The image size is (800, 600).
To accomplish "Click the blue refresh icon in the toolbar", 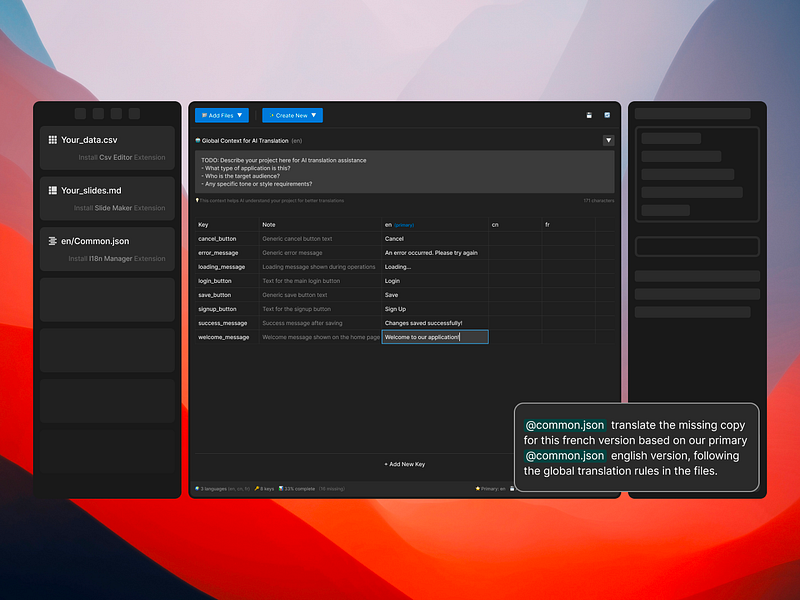I will click(x=607, y=115).
